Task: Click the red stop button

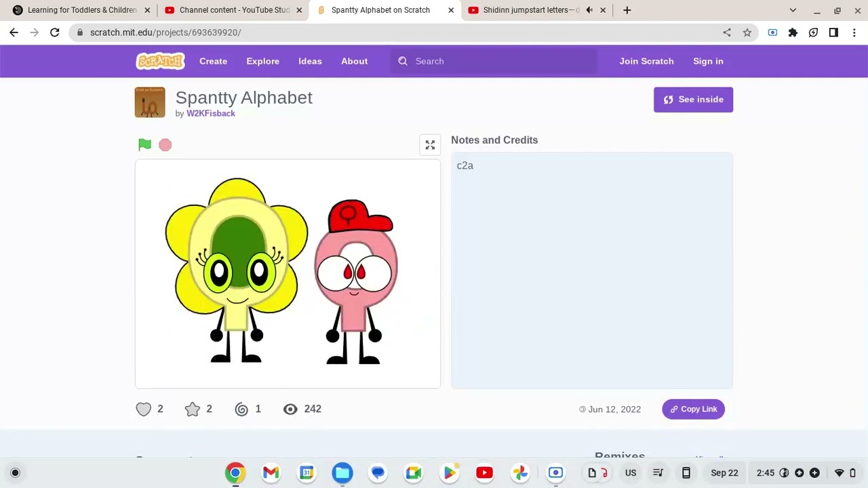Action: (165, 145)
